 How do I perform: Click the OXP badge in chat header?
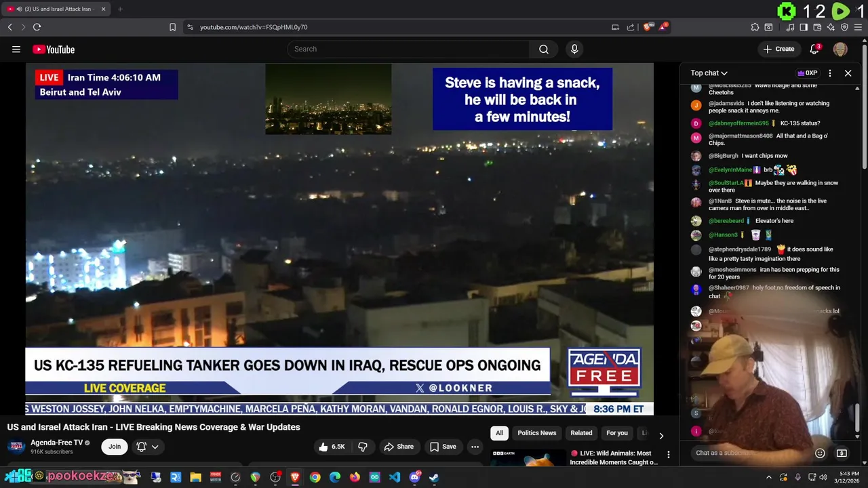pos(807,73)
